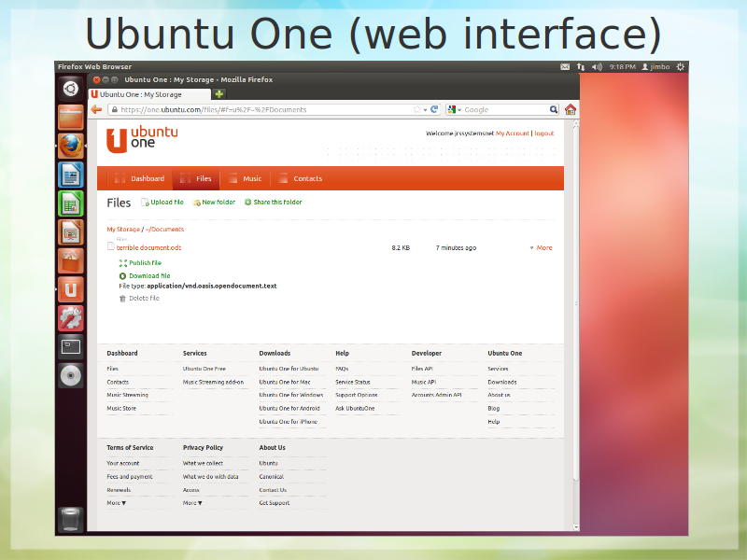Open the Ubuntu Dash home launcher icon
The height and width of the screenshot is (560, 747).
pos(71,89)
